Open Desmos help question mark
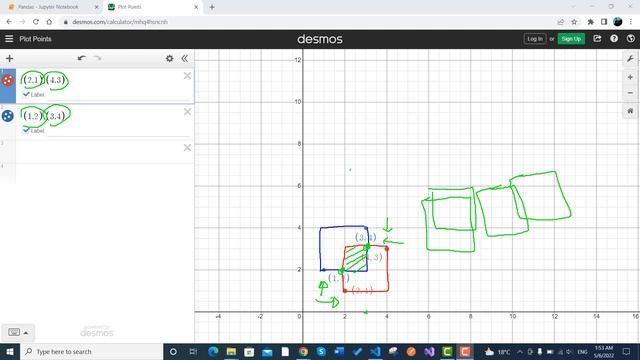 point(614,39)
